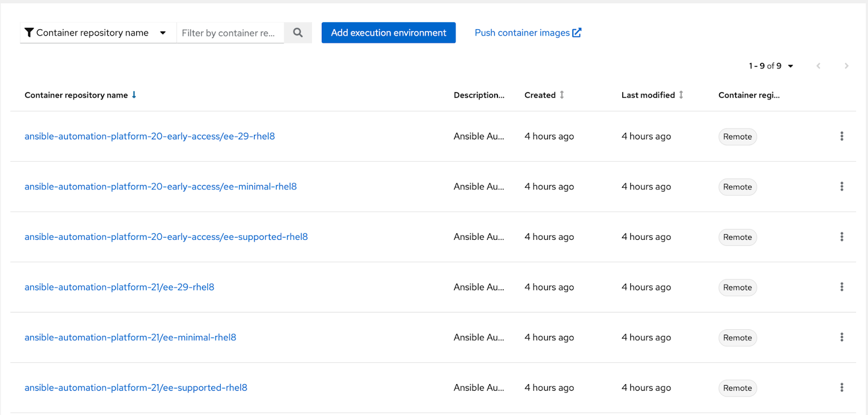The image size is (868, 415).
Task: Open kebab menu for platform-21/ee-minimal-rhel8 row
Action: (841, 337)
